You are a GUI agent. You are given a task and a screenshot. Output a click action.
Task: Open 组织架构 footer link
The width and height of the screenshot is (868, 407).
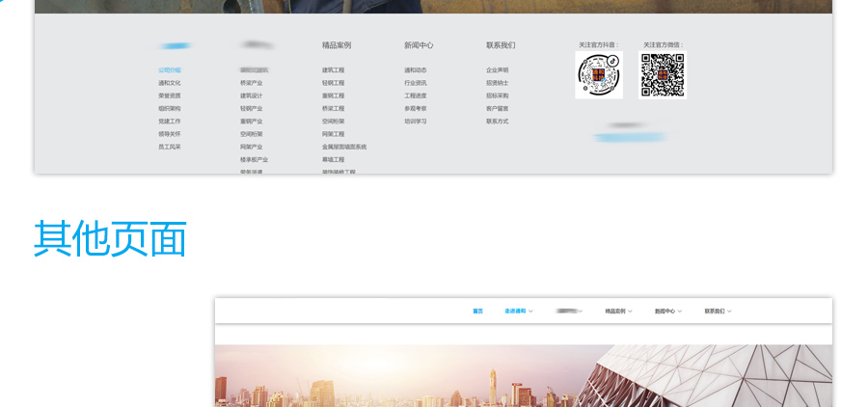pos(170,109)
